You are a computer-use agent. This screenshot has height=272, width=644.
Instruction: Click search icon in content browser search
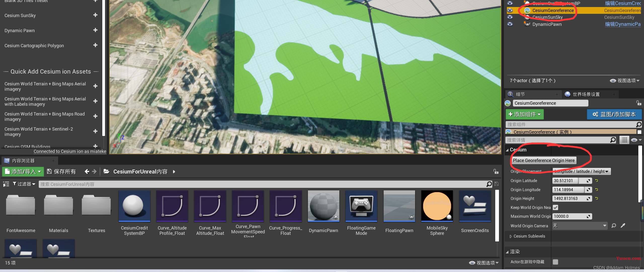489,184
